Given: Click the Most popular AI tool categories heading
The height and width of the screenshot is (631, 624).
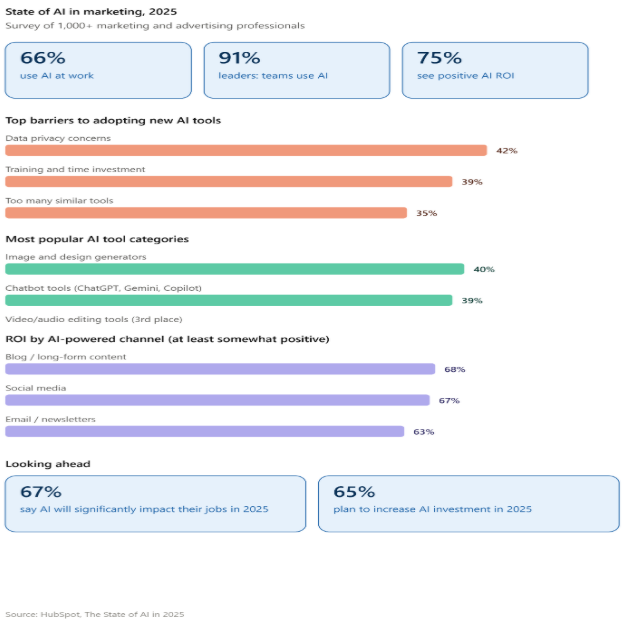Looking at the screenshot, I should 97,239.
